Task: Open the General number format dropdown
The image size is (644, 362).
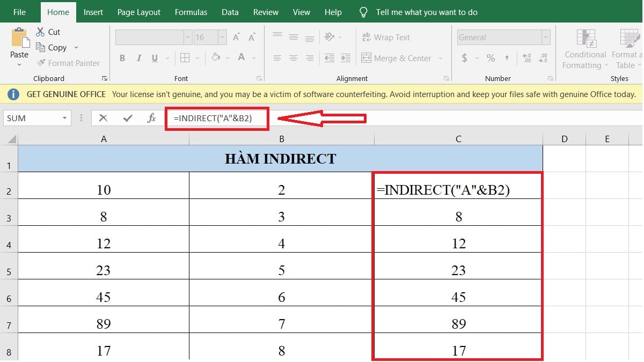Action: pyautogui.click(x=546, y=38)
